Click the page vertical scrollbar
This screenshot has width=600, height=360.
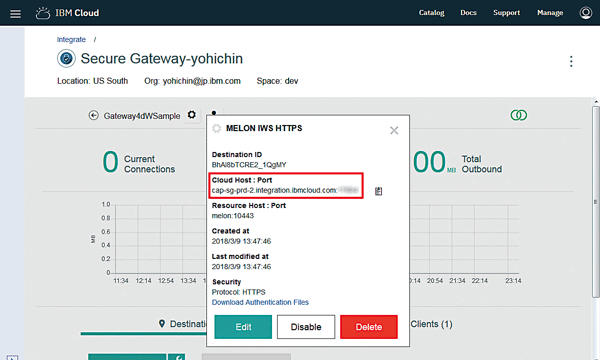coord(595,202)
